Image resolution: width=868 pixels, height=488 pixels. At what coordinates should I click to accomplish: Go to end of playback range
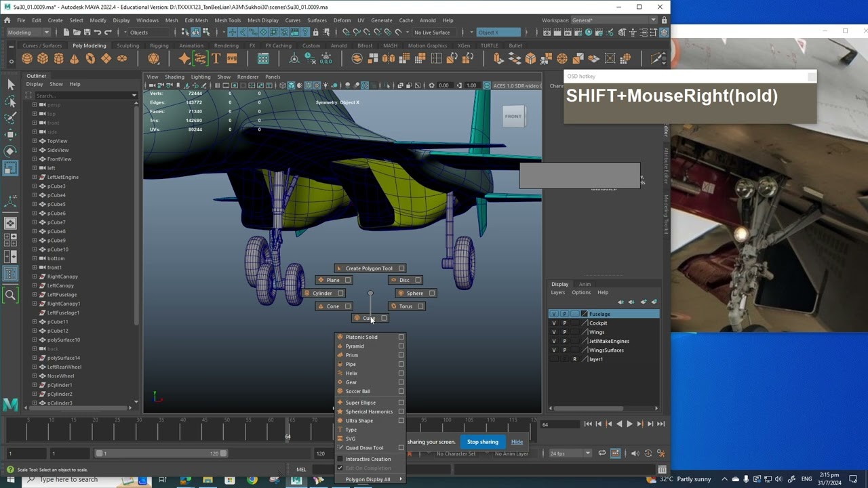[660, 424]
